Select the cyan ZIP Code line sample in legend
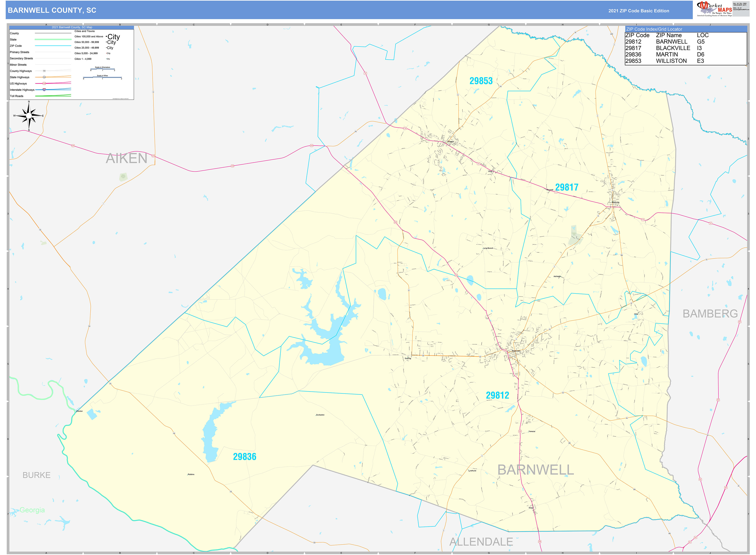 pyautogui.click(x=53, y=46)
